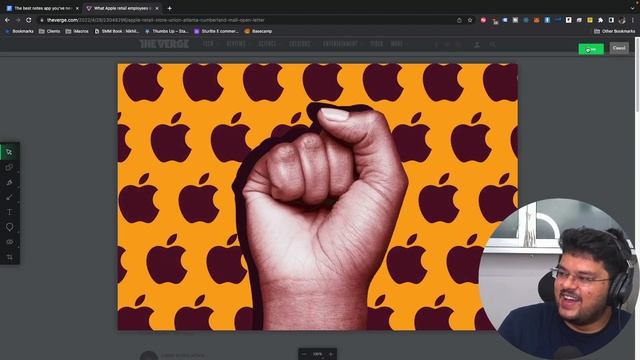The image size is (640, 360).
Task: Click The Verge logo
Action: pos(164,44)
